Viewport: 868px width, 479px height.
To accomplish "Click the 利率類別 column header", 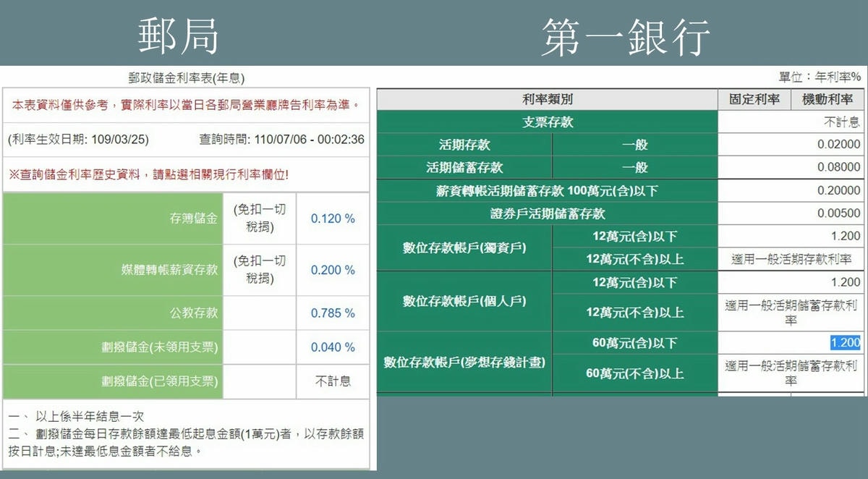I will pyautogui.click(x=548, y=100).
